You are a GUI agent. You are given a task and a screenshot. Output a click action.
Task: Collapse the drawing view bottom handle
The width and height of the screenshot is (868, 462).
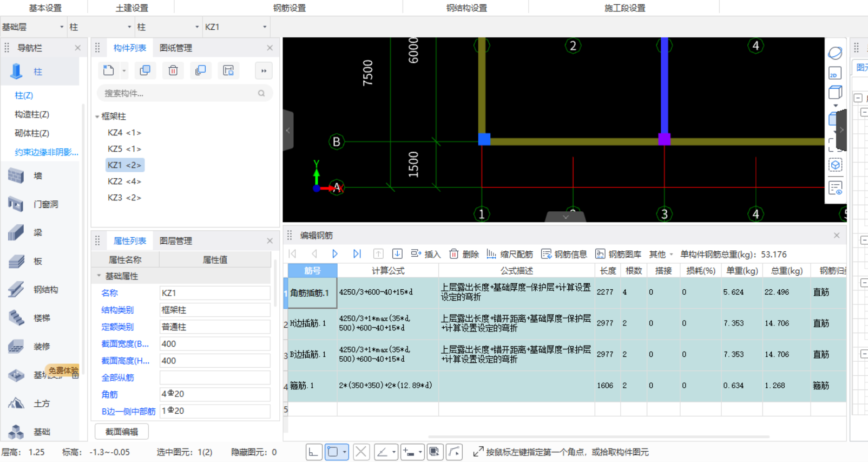pos(565,217)
